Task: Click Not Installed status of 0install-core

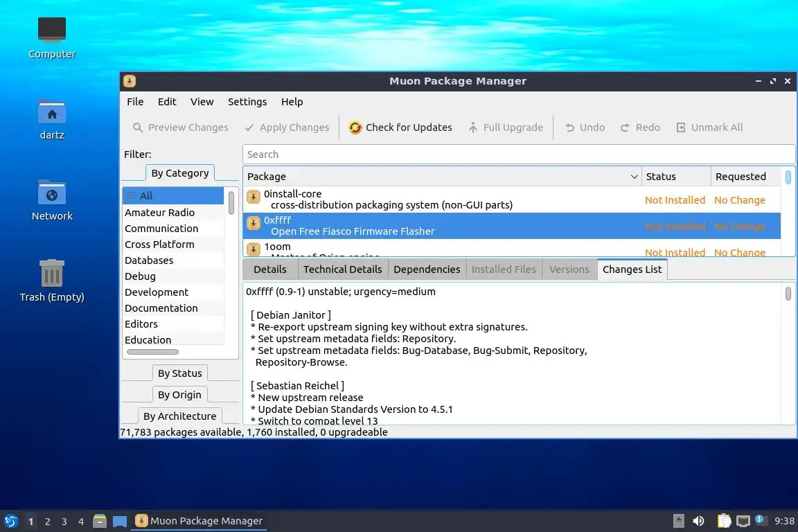Action: [x=675, y=200]
